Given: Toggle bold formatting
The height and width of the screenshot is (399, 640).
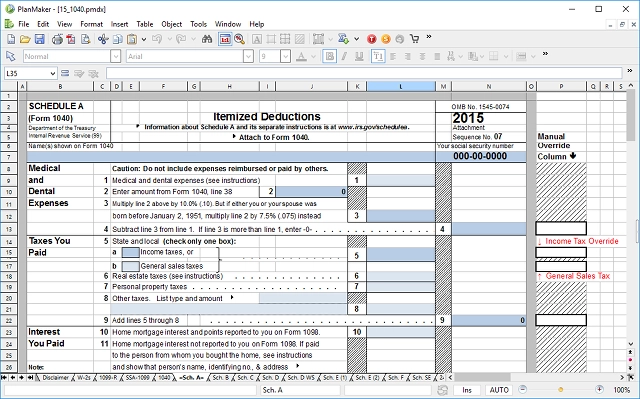Looking at the screenshot, I should [x=329, y=56].
